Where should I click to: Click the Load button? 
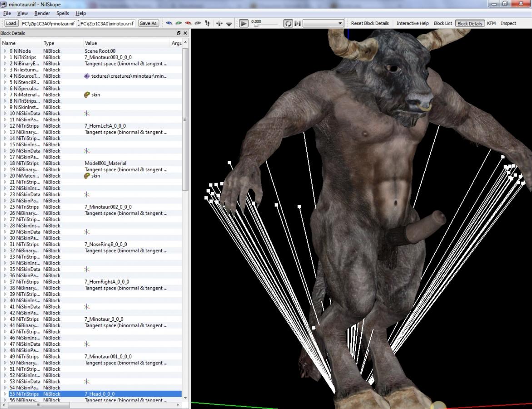click(11, 24)
